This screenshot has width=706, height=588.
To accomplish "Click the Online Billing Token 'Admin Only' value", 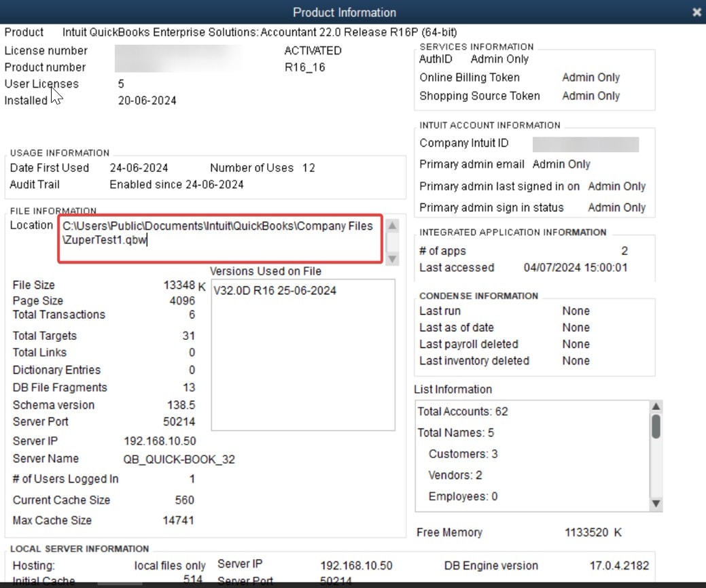I will click(590, 77).
